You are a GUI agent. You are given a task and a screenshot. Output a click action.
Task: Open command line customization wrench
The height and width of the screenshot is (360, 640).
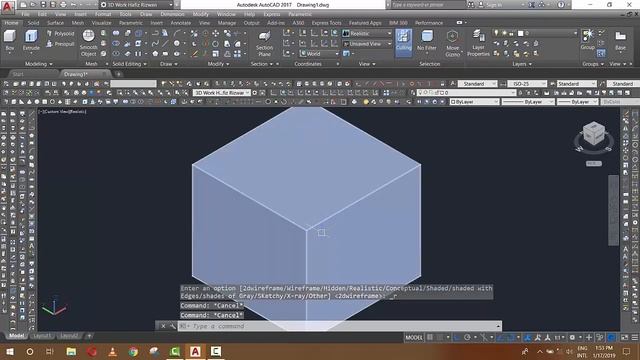(x=173, y=326)
